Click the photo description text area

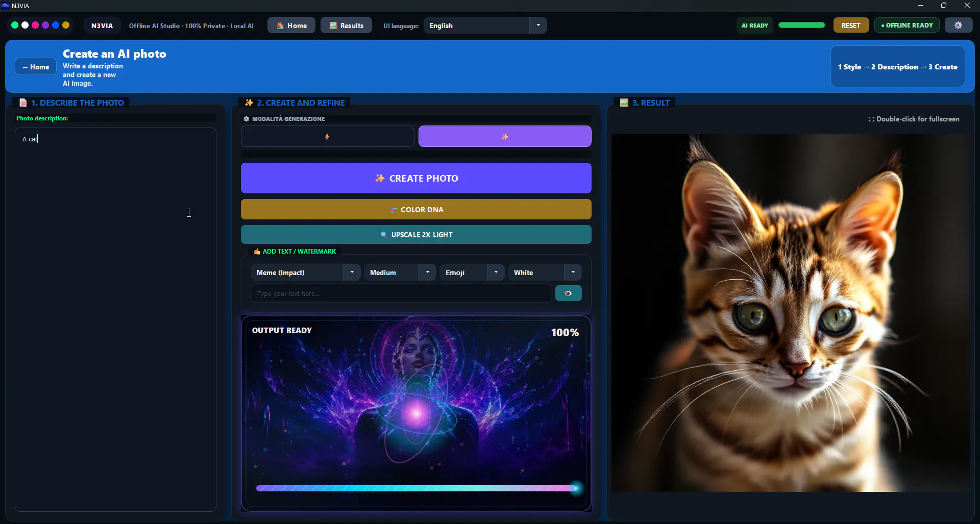point(115,319)
